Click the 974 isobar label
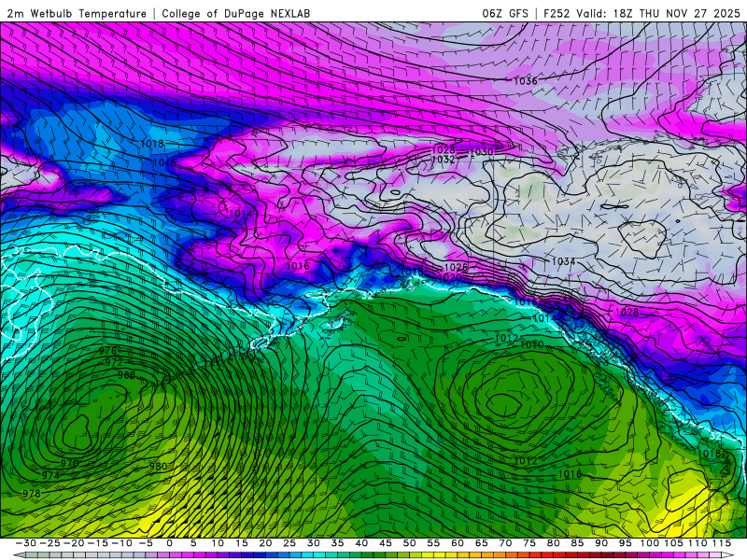The height and width of the screenshot is (560, 747). 51,475
